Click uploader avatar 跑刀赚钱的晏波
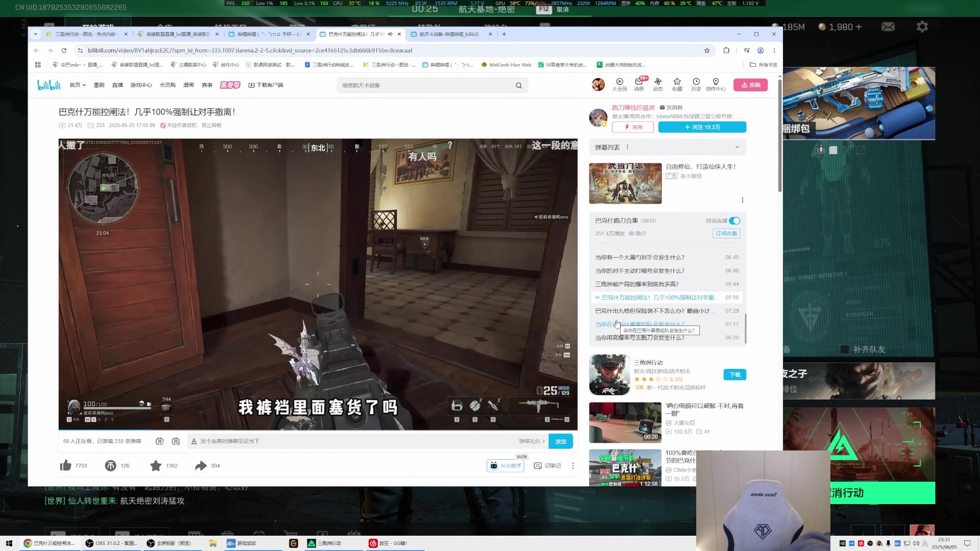 point(598,117)
